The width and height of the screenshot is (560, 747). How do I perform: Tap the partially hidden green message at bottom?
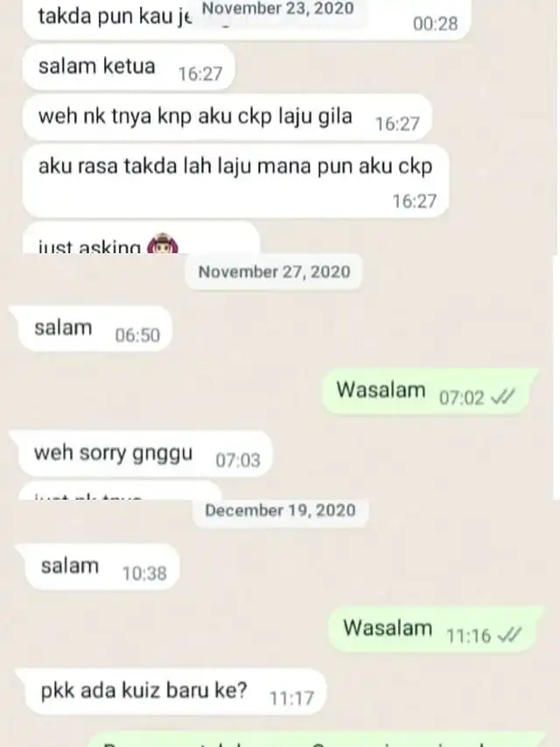click(317, 739)
